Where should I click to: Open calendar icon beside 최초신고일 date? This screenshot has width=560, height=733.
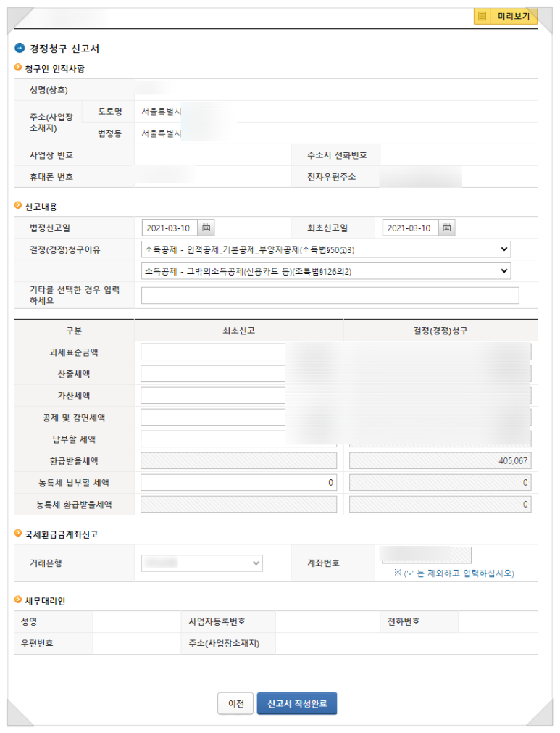tap(446, 228)
